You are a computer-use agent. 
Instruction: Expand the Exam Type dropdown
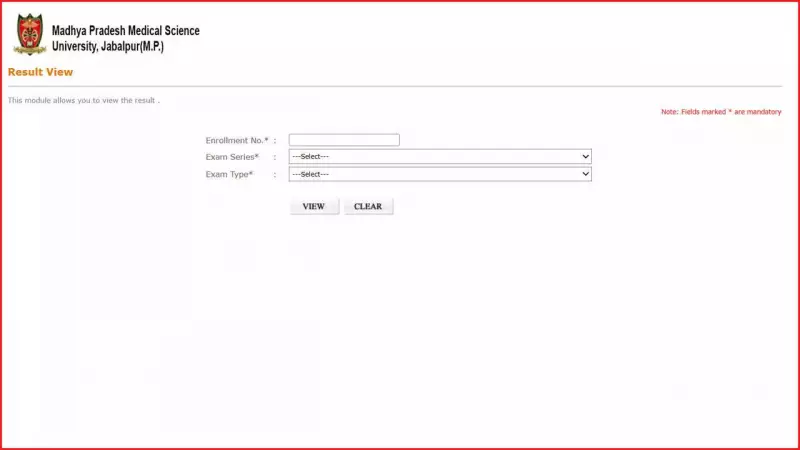(x=440, y=174)
